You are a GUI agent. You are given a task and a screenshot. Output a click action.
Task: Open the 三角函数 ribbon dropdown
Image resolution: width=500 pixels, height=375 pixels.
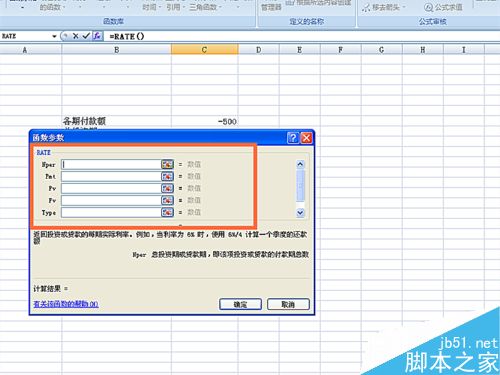pyautogui.click(x=206, y=7)
